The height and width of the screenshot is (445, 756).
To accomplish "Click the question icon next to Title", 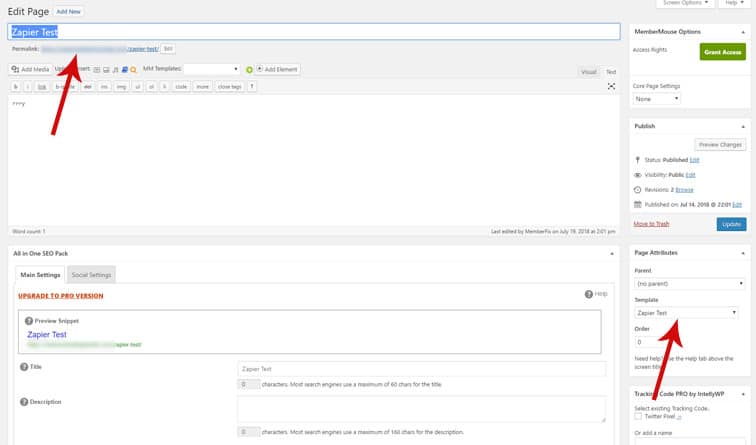I will click(22, 367).
